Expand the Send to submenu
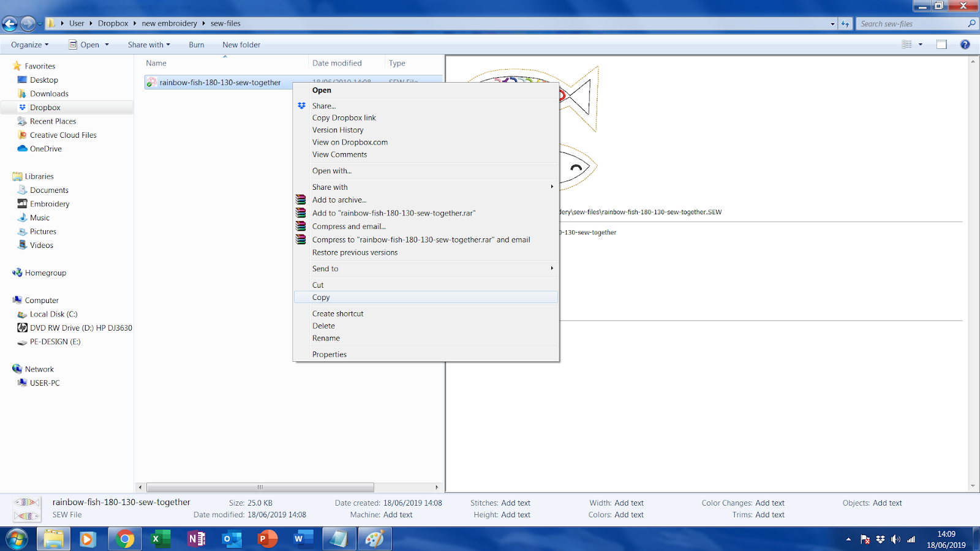 pyautogui.click(x=552, y=268)
